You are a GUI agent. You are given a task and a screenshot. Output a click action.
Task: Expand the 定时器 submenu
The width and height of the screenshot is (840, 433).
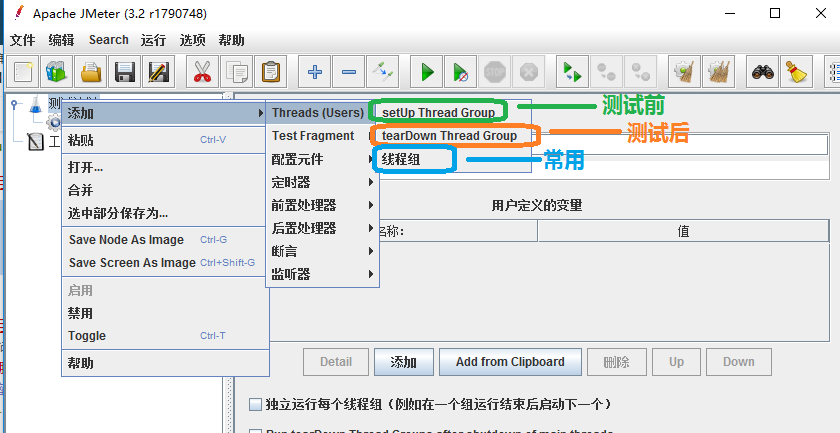click(322, 183)
